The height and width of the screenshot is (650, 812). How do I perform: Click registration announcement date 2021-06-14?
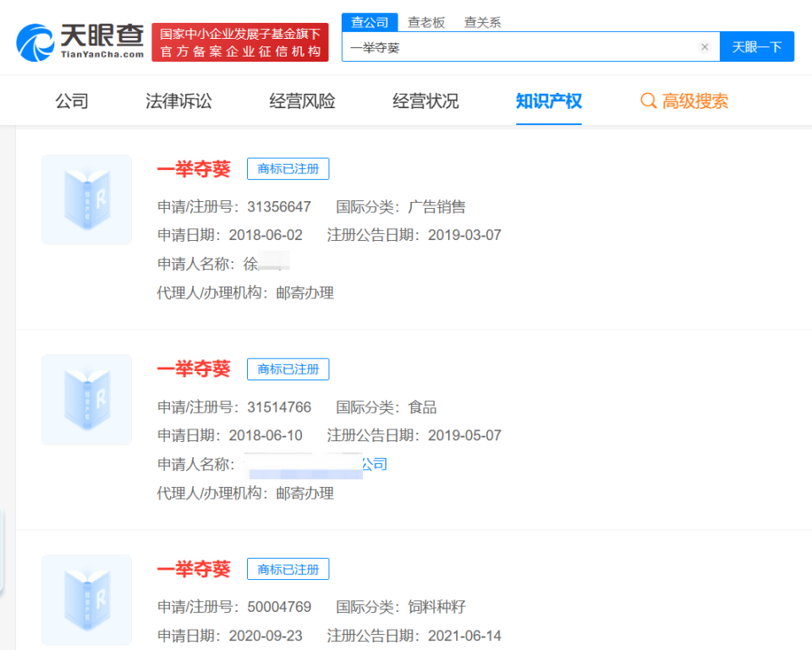[464, 636]
